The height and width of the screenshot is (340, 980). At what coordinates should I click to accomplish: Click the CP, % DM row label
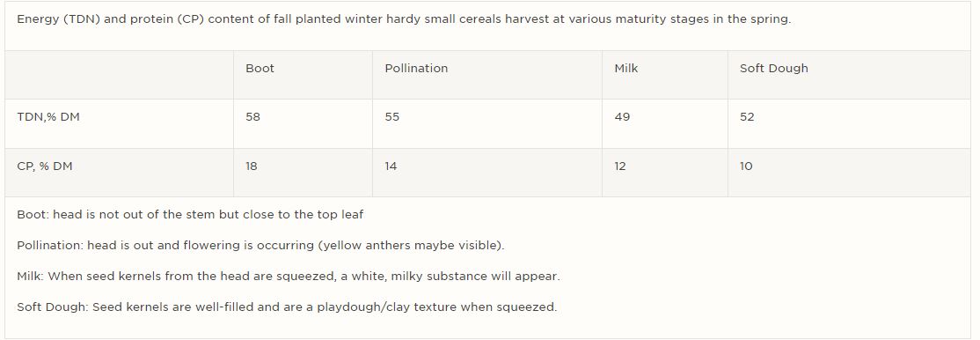(45, 166)
